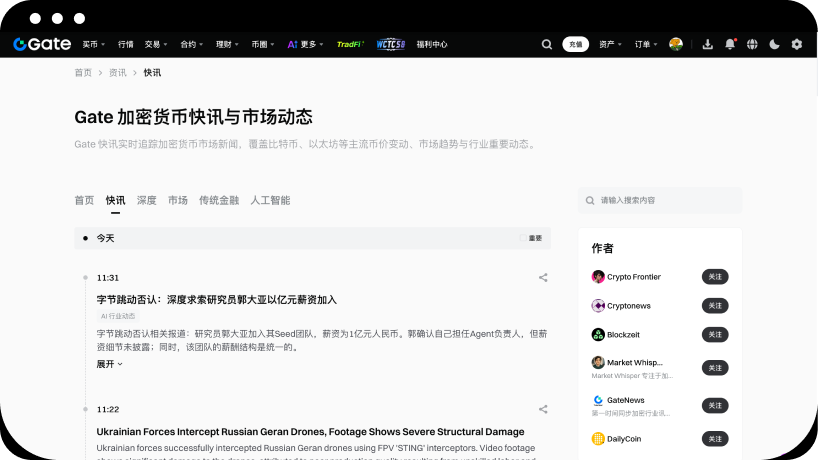818x460 pixels.
Task: Go to 资讯 in the breadcrumb
Action: coord(118,73)
